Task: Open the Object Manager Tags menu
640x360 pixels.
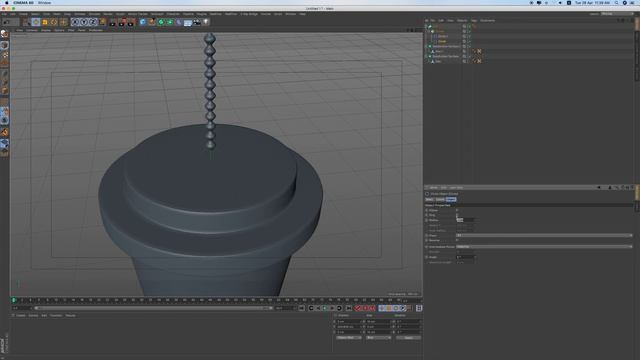Action: tap(473, 20)
